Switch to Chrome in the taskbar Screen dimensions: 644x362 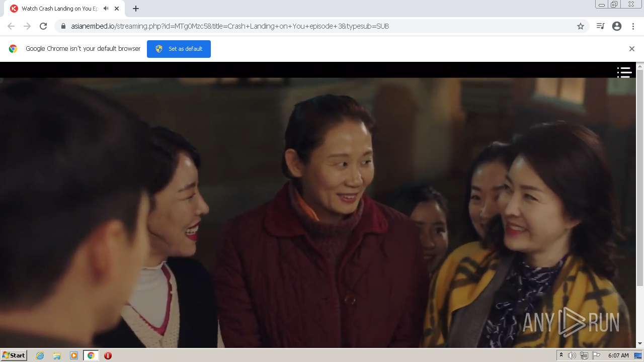(91, 355)
